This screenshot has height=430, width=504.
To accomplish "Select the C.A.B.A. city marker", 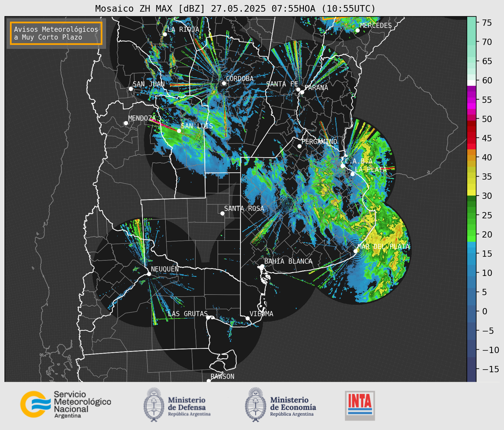I will pos(343,166).
